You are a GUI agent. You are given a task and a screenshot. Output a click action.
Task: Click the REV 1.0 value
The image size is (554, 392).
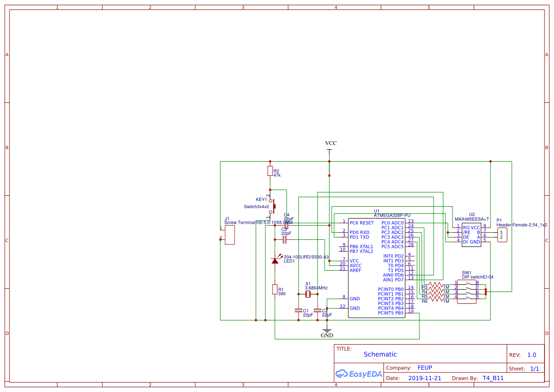click(x=532, y=355)
